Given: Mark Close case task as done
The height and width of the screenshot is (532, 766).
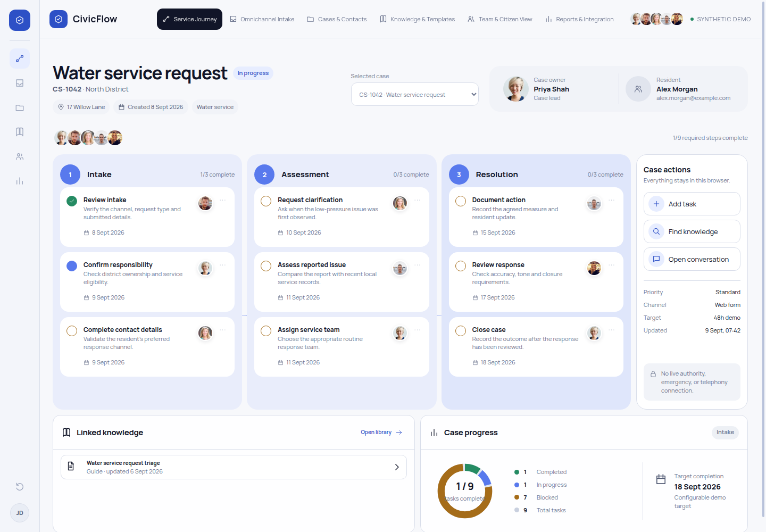Looking at the screenshot, I should click(x=461, y=331).
